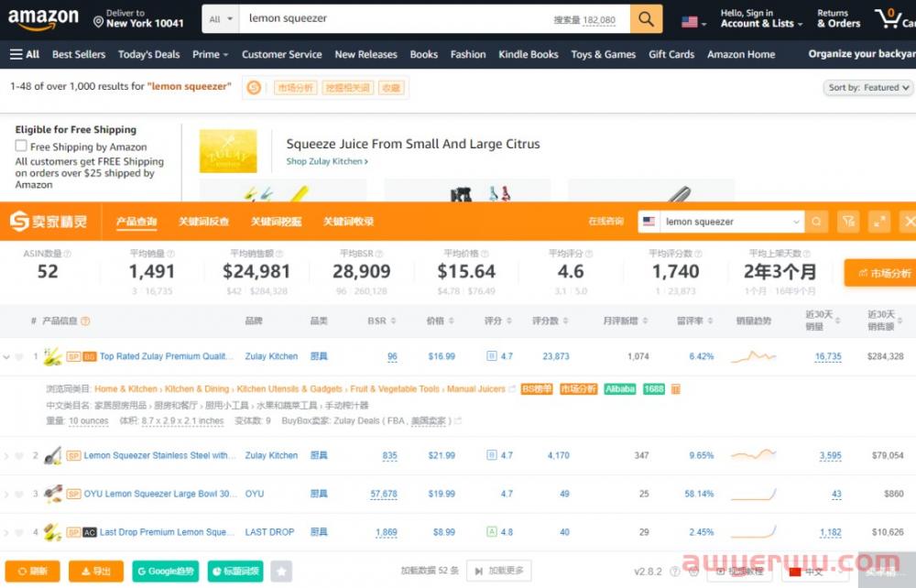Click the 刷新 refresh button
This screenshot has height=588, width=916.
pos(32,572)
